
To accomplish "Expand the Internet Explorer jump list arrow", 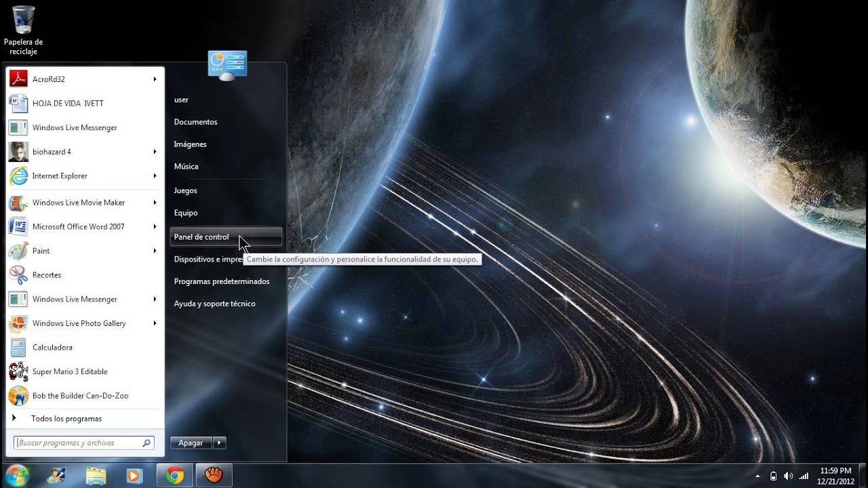I will point(155,176).
